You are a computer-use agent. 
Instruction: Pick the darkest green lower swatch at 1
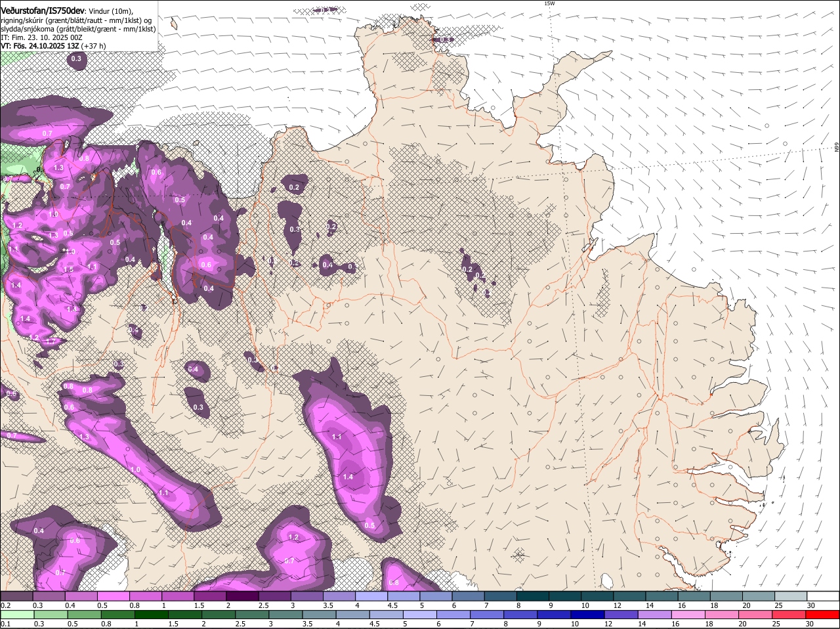pos(151,615)
